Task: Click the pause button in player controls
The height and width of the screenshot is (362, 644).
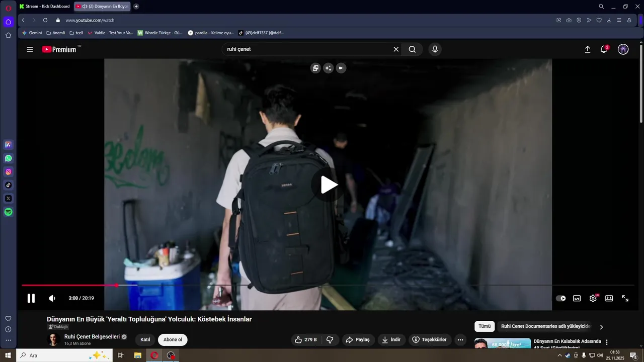Action: coord(31,298)
